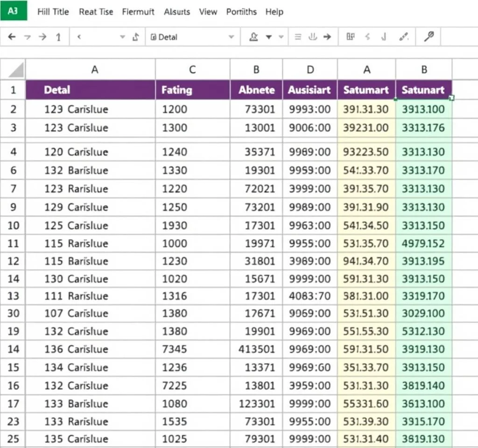
Task: Open the View menu
Action: pyautogui.click(x=208, y=12)
